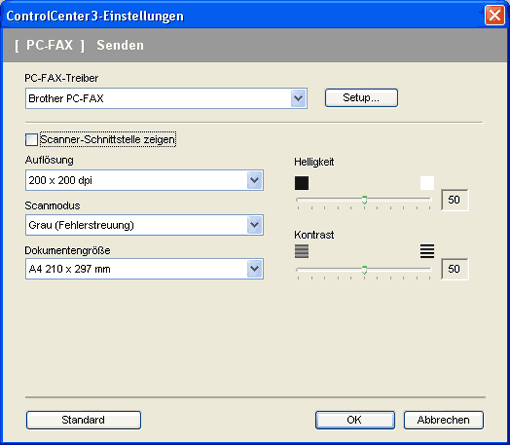
Task: Click the Setup... button
Action: 361,98
